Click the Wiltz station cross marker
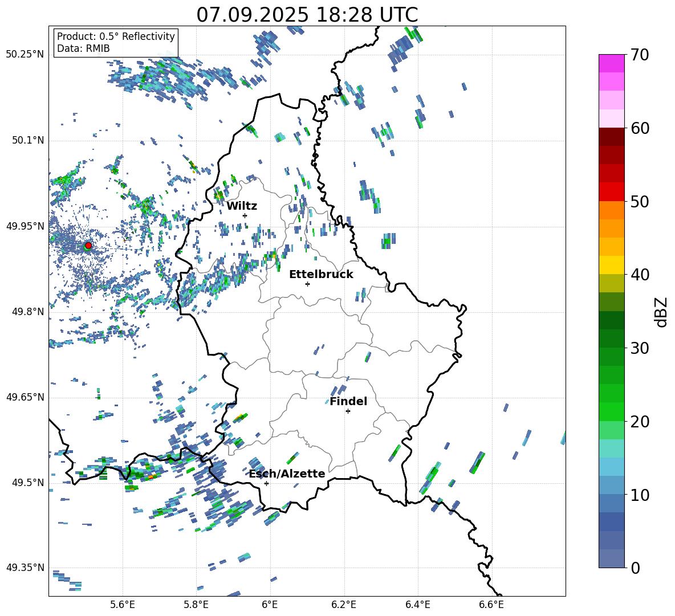The height and width of the screenshot is (616, 675). 245,215
